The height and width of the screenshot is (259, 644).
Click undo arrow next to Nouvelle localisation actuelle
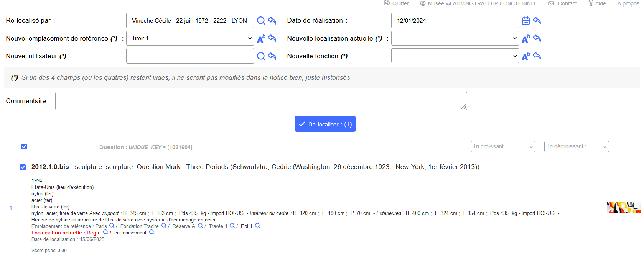pos(537,38)
